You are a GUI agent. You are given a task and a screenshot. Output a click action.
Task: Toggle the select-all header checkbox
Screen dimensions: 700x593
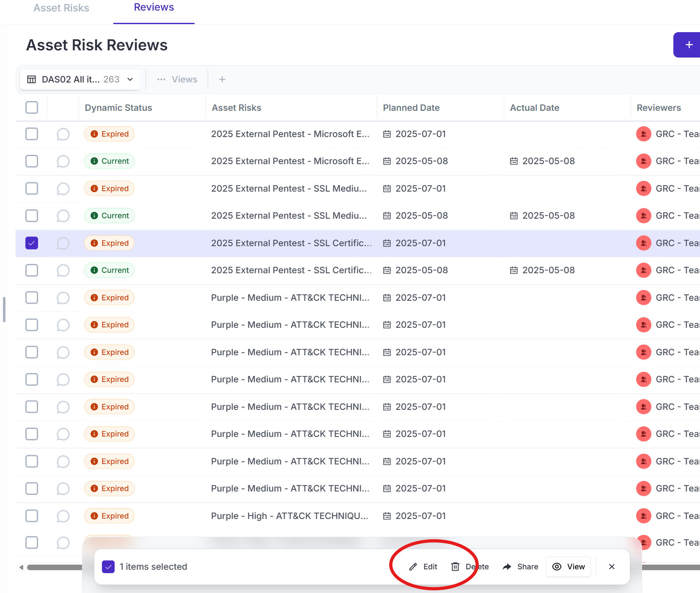point(32,107)
